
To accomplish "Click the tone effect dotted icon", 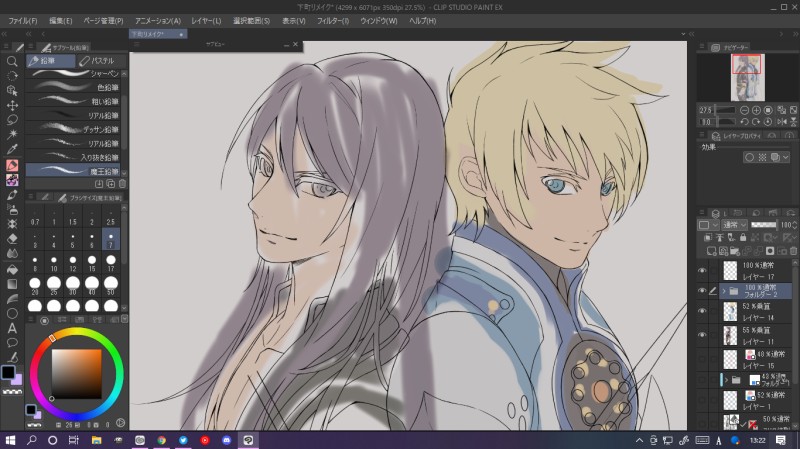I will tap(762, 157).
